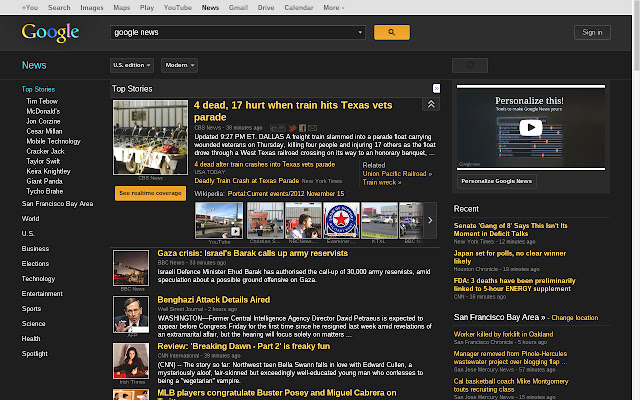Close the Top Stories section

tap(436, 89)
